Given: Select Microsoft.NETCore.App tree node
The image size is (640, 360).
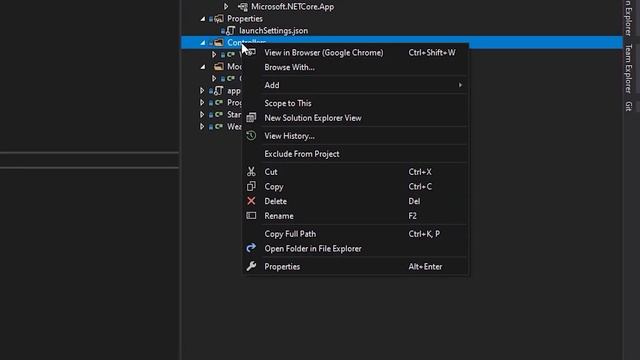Looking at the screenshot, I should (x=292, y=7).
